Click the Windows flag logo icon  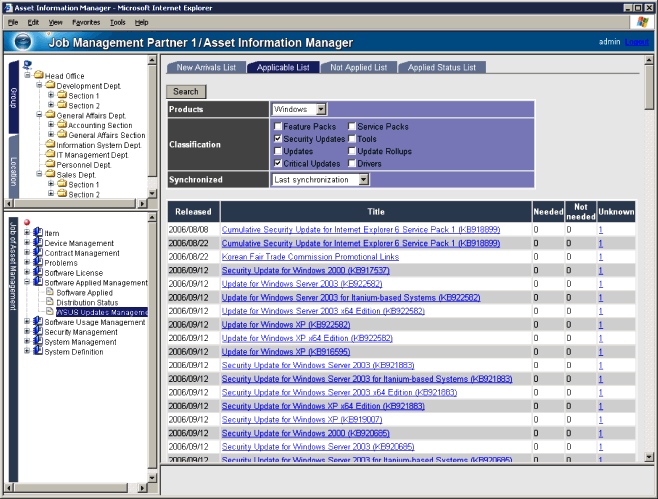tap(640, 21)
